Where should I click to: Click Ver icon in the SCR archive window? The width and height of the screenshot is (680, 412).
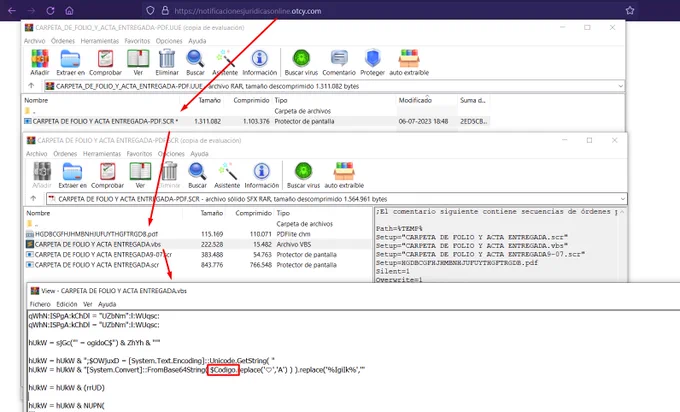click(140, 171)
